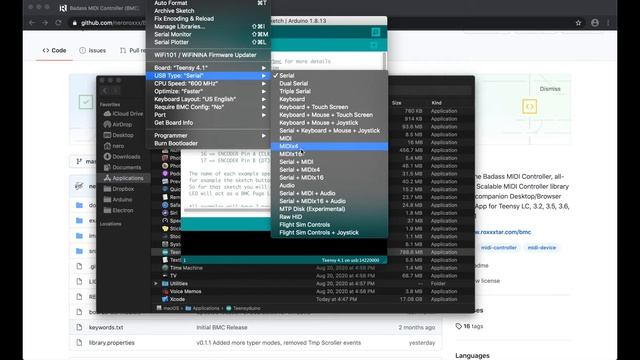Choose Serial + MIDI USB type
The width and height of the screenshot is (640, 360).
coord(329,162)
